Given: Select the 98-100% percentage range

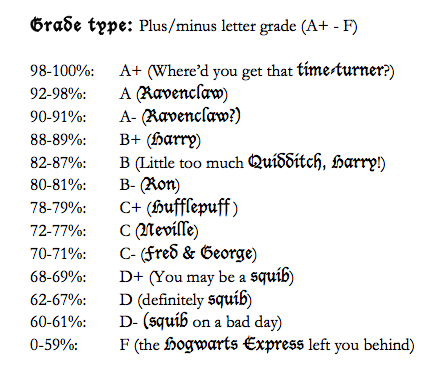Looking at the screenshot, I should pyautogui.click(x=62, y=71).
